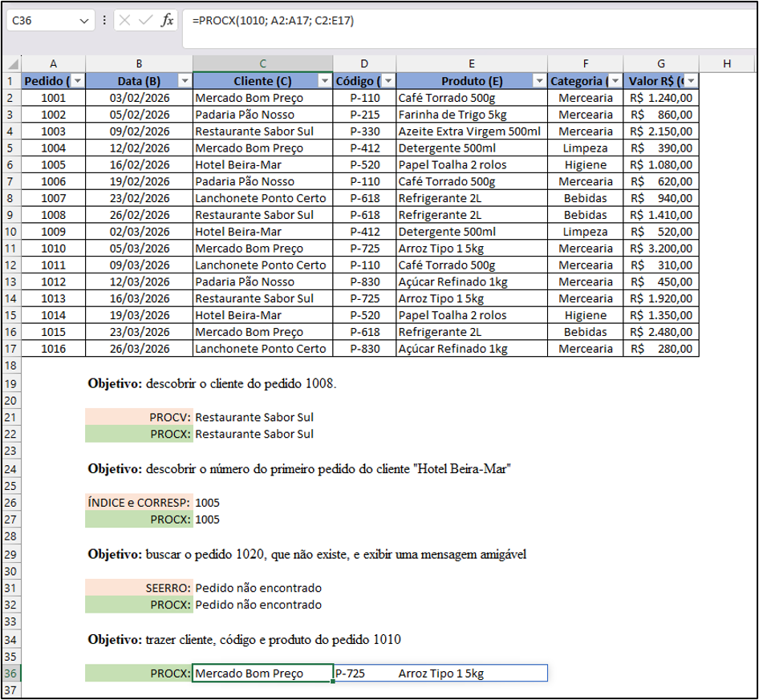Click the Cancel X icon in formula bar
Screen dimensions: 759x700
[x=124, y=20]
